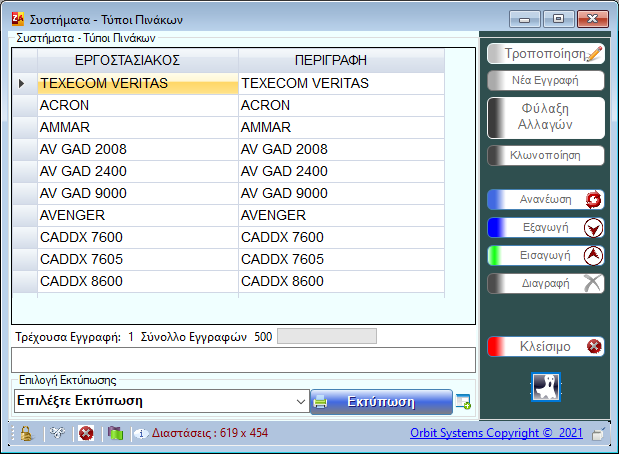Screen dimensions: 619x454
Task: Refresh the list with Ανανέωση
Action: click(x=546, y=199)
